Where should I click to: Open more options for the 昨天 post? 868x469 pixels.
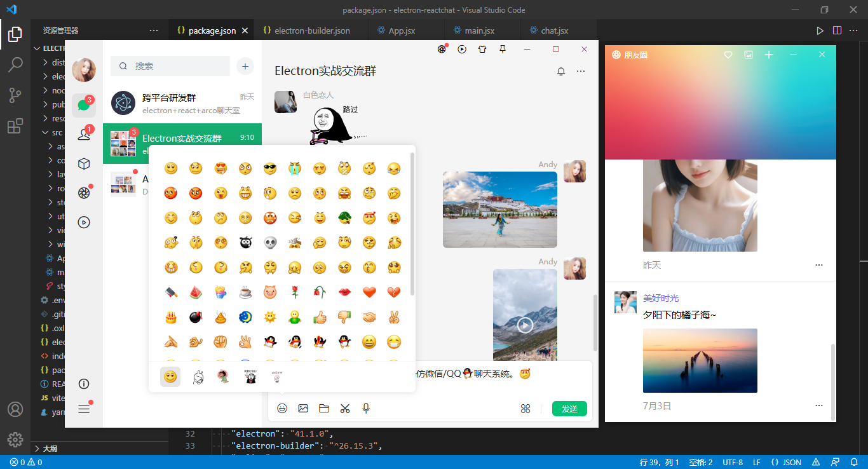click(x=818, y=265)
